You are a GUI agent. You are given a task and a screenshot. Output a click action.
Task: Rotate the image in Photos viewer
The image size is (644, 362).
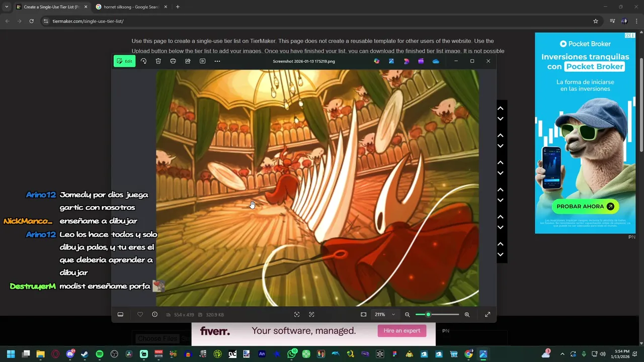pos(143,61)
